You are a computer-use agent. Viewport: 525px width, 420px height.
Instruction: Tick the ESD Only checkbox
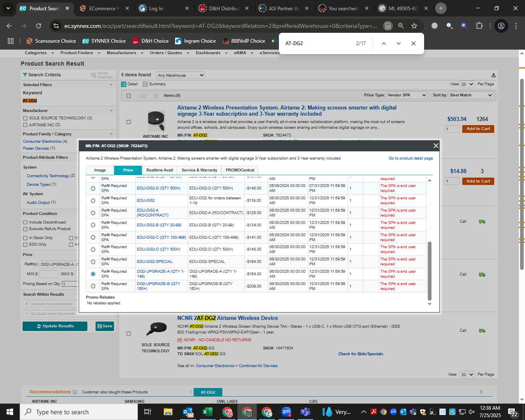pos(25,244)
